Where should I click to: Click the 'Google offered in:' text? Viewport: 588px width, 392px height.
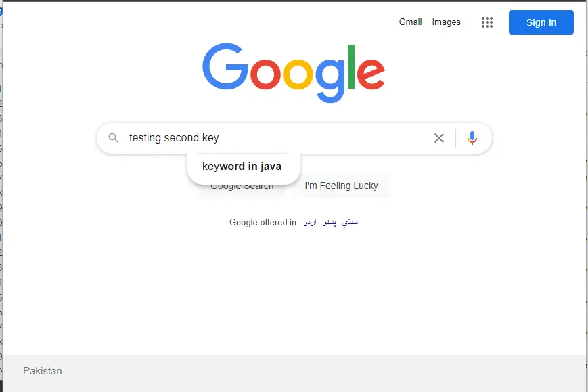point(264,223)
